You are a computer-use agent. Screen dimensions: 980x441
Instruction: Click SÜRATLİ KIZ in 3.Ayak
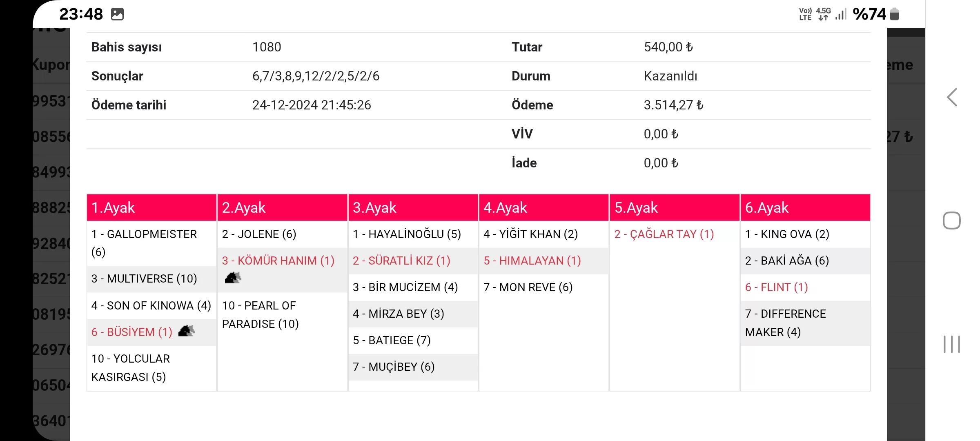pos(401,261)
